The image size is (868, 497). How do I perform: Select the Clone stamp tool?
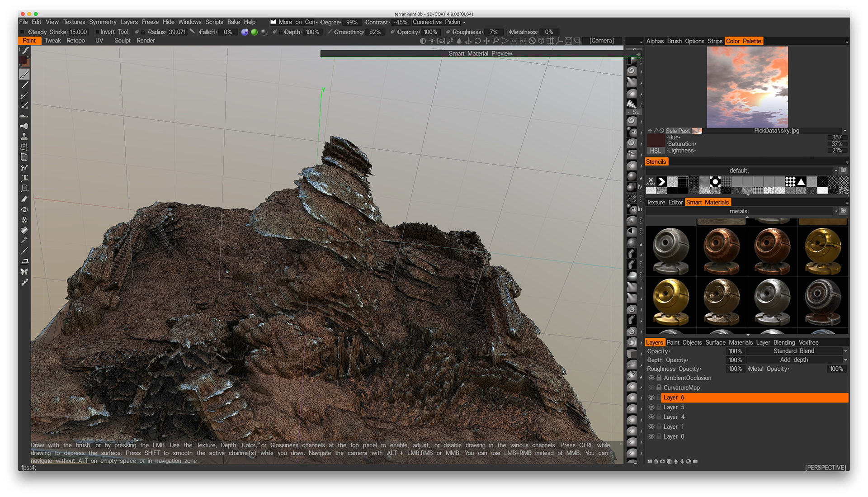[24, 136]
